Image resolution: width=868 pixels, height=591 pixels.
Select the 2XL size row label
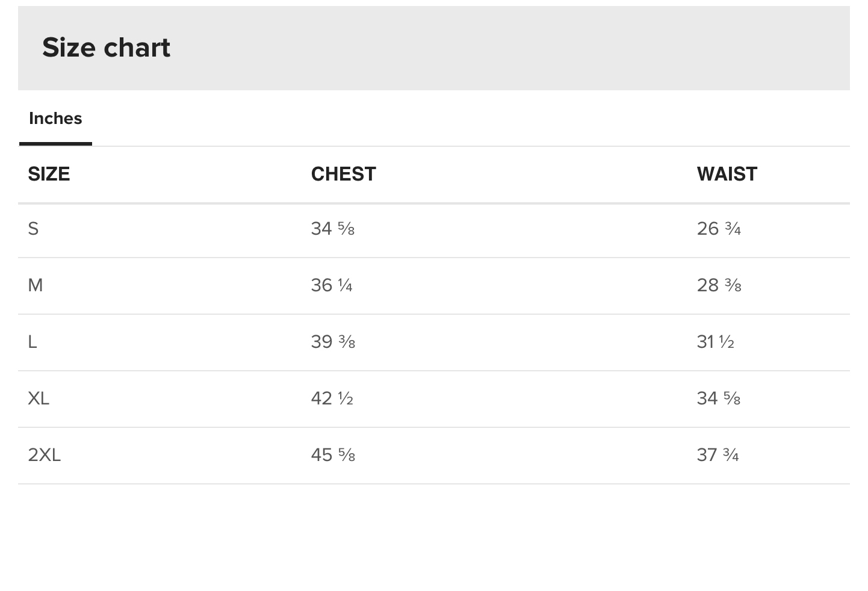click(45, 455)
